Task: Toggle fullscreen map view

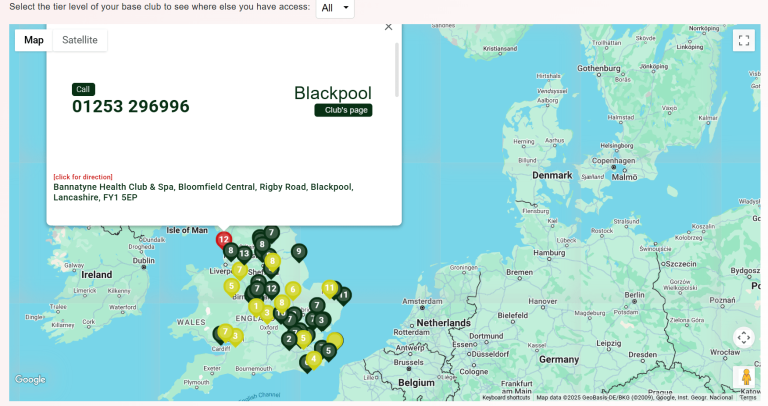Action: coord(743,40)
